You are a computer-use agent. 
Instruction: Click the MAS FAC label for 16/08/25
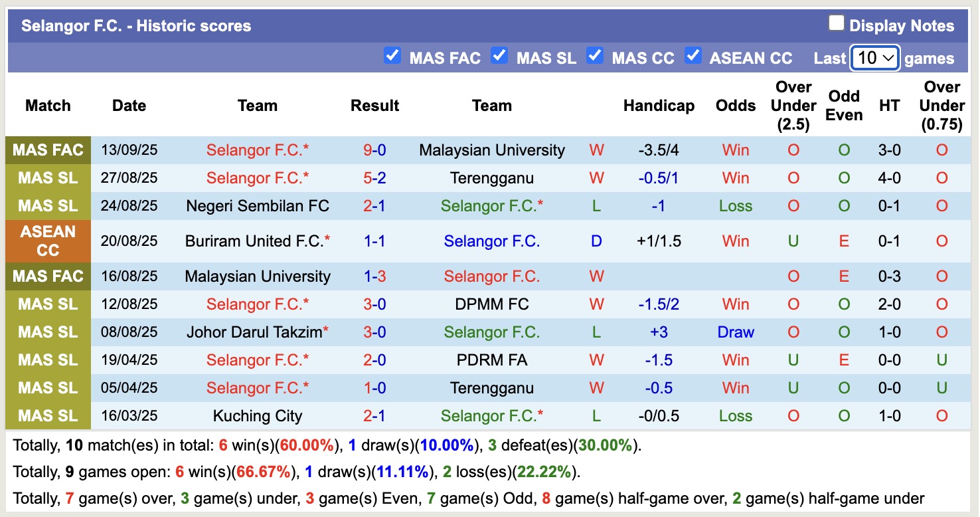[x=48, y=276]
